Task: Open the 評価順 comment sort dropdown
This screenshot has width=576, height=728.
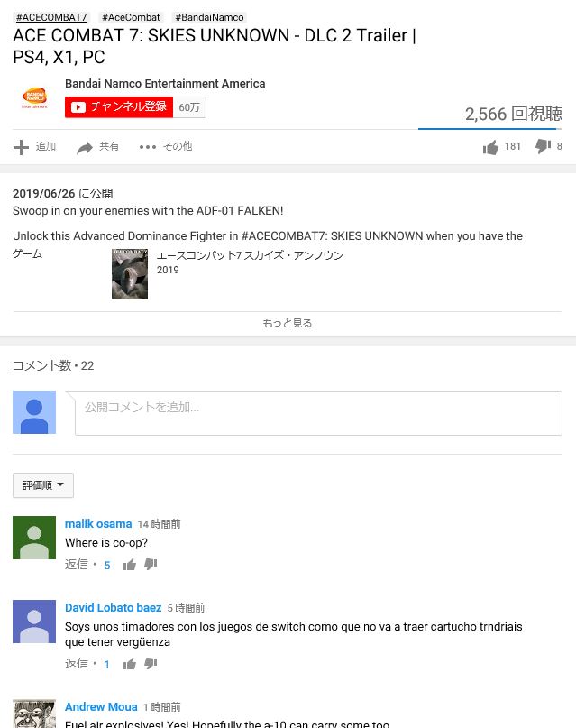Action: click(43, 485)
